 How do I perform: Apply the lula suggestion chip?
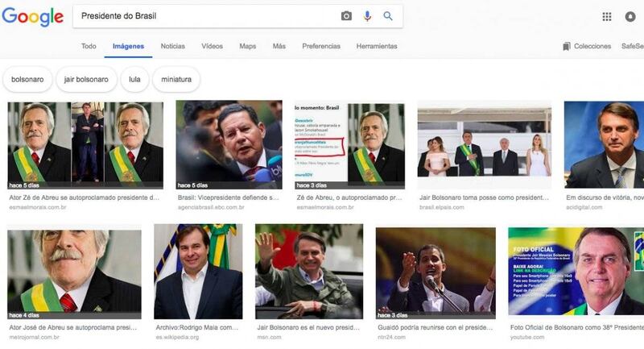(x=134, y=80)
